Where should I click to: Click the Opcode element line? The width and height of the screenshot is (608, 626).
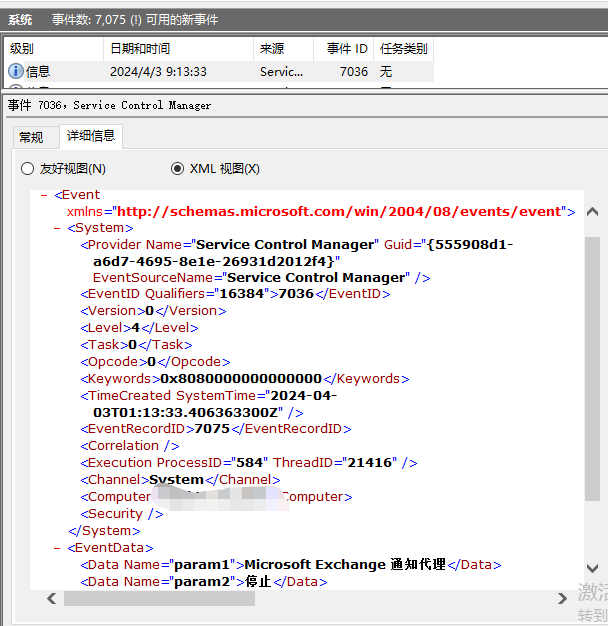point(155,362)
